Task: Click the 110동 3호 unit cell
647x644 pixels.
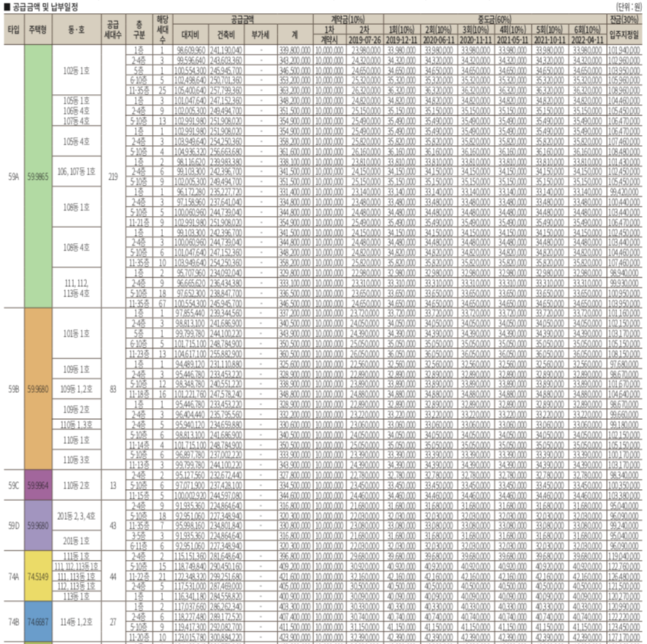Action: [77, 459]
